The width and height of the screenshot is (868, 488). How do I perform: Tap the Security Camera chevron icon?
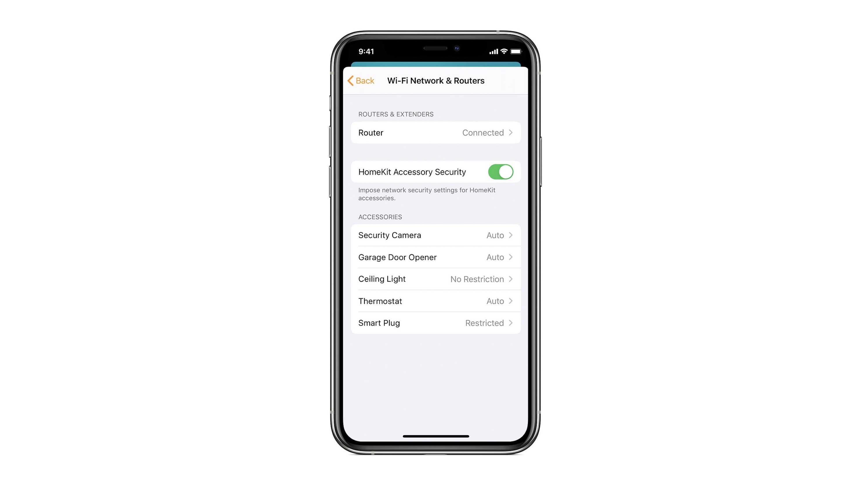pyautogui.click(x=511, y=235)
